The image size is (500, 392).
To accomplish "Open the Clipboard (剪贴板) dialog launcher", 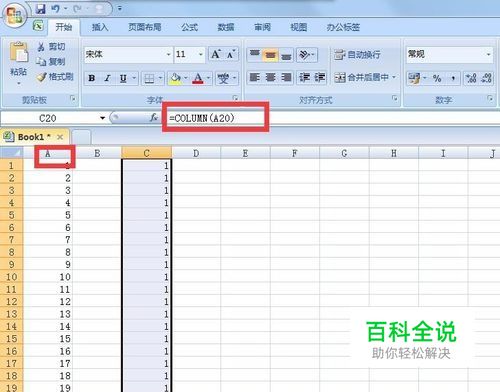I will click(x=73, y=99).
